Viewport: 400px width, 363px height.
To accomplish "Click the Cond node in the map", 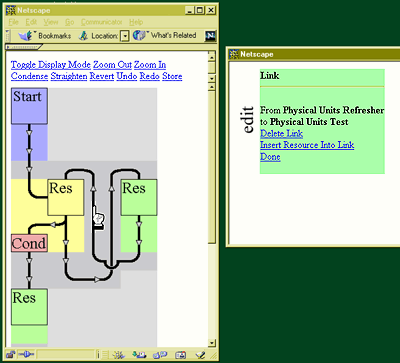I will click(x=29, y=243).
